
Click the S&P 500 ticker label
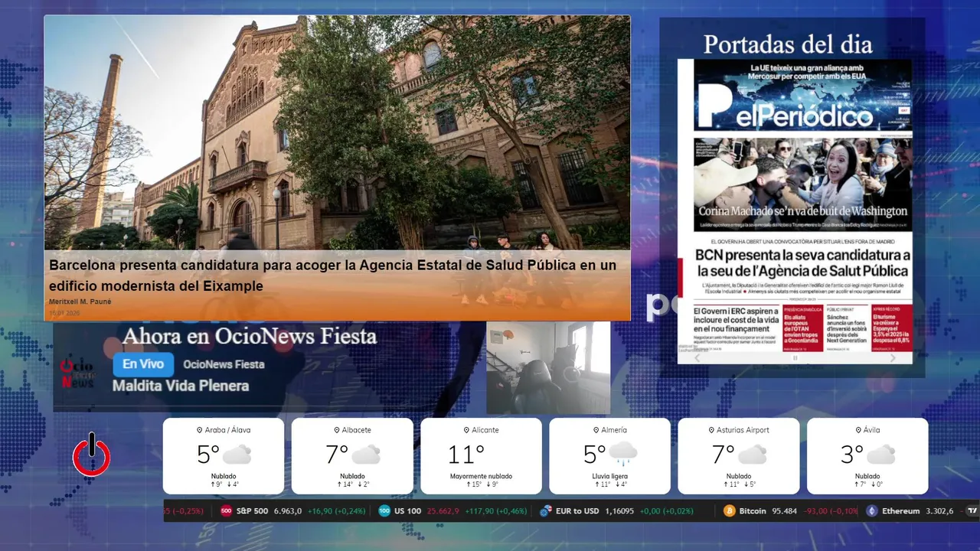coord(252,511)
